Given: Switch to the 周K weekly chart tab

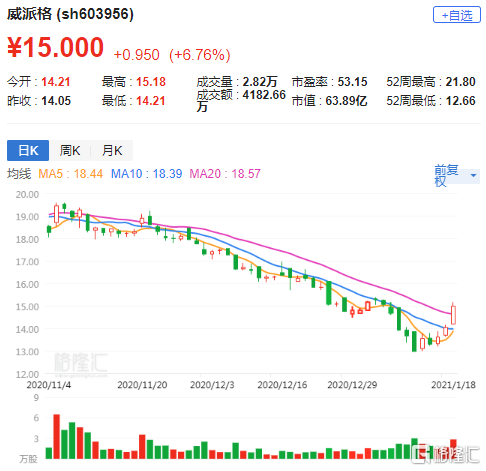Looking at the screenshot, I should point(70,150).
